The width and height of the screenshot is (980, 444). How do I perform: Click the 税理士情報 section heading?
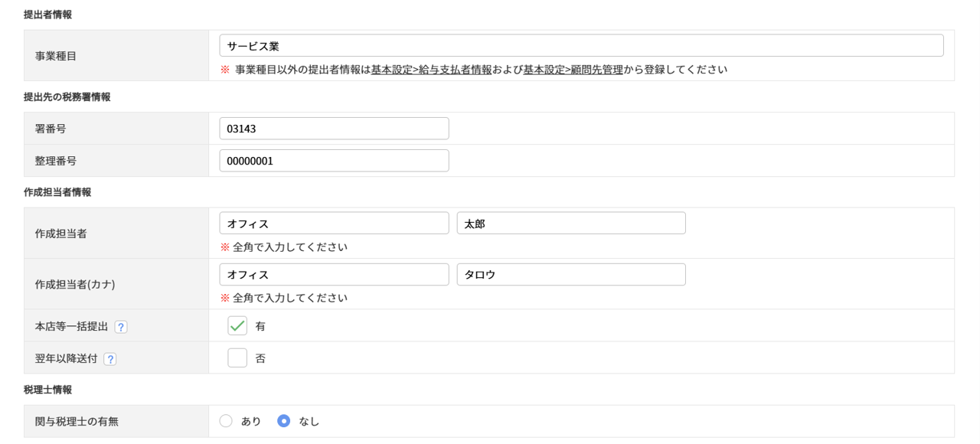tap(48, 390)
